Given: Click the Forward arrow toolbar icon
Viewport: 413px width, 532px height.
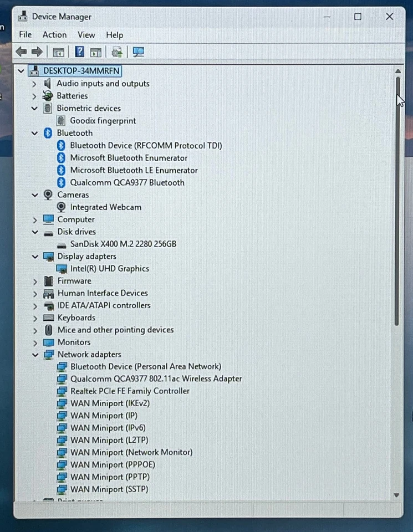Looking at the screenshot, I should click(x=37, y=52).
